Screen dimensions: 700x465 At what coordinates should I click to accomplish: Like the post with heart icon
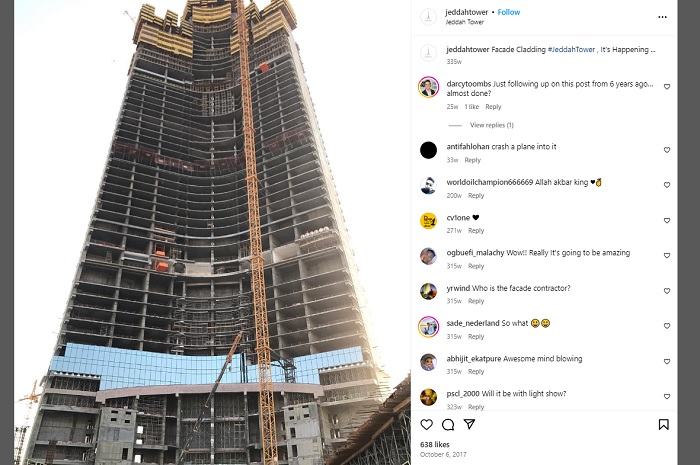[x=427, y=424]
